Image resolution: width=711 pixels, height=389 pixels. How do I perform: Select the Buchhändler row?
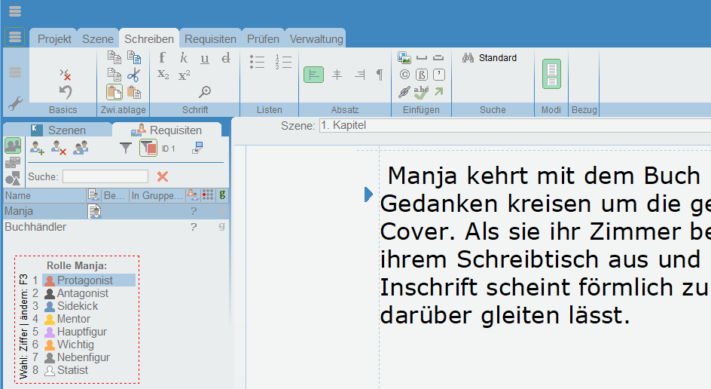click(116, 227)
